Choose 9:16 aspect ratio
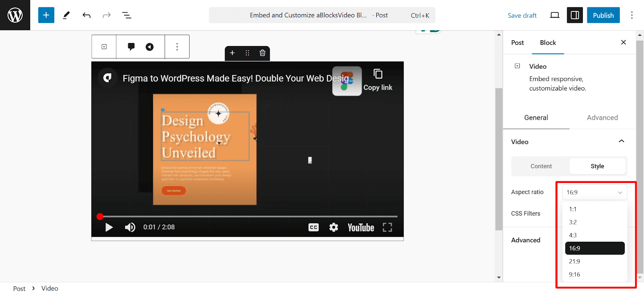The width and height of the screenshot is (644, 294). (595, 274)
